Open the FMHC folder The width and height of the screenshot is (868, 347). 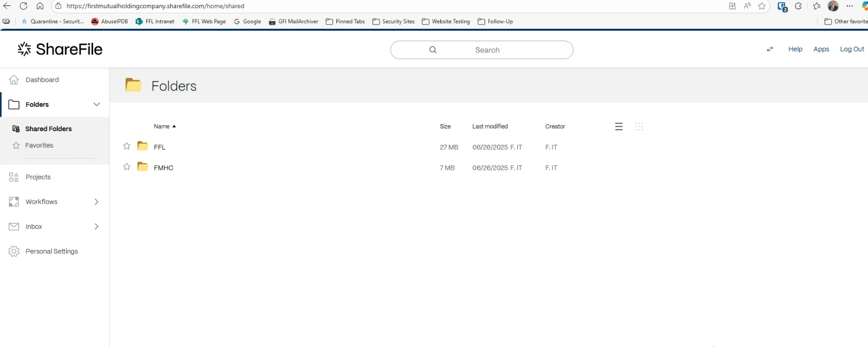tap(164, 168)
